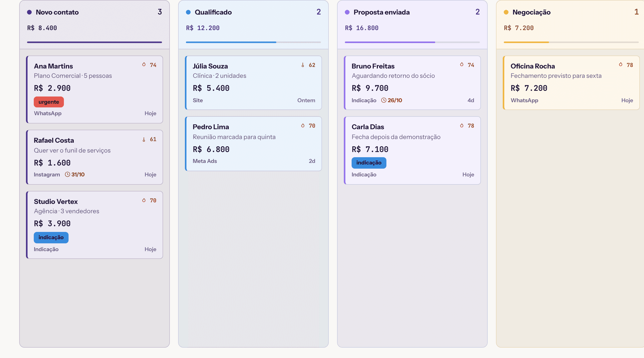Screen dimensions: 644x358
Task: Open the Pedro Lima lead
Action: click(253, 144)
